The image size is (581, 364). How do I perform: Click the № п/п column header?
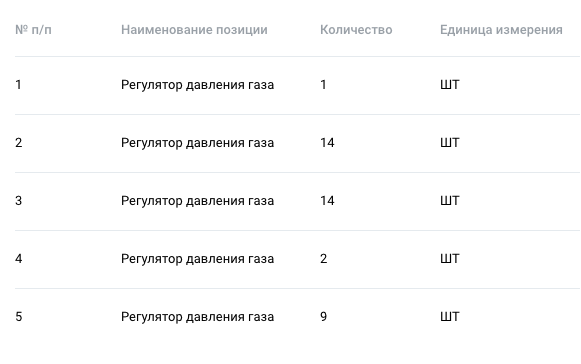33,30
